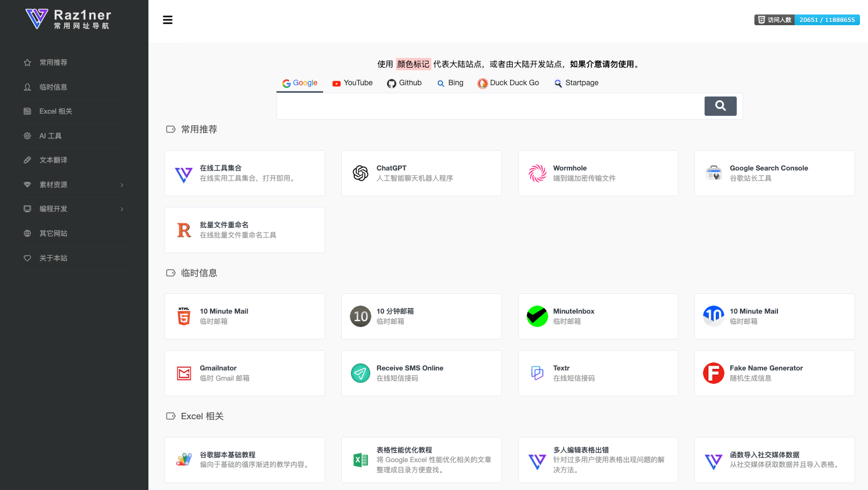Open blue 10 Minute Mail icon
The height and width of the screenshot is (490, 868).
click(x=714, y=315)
